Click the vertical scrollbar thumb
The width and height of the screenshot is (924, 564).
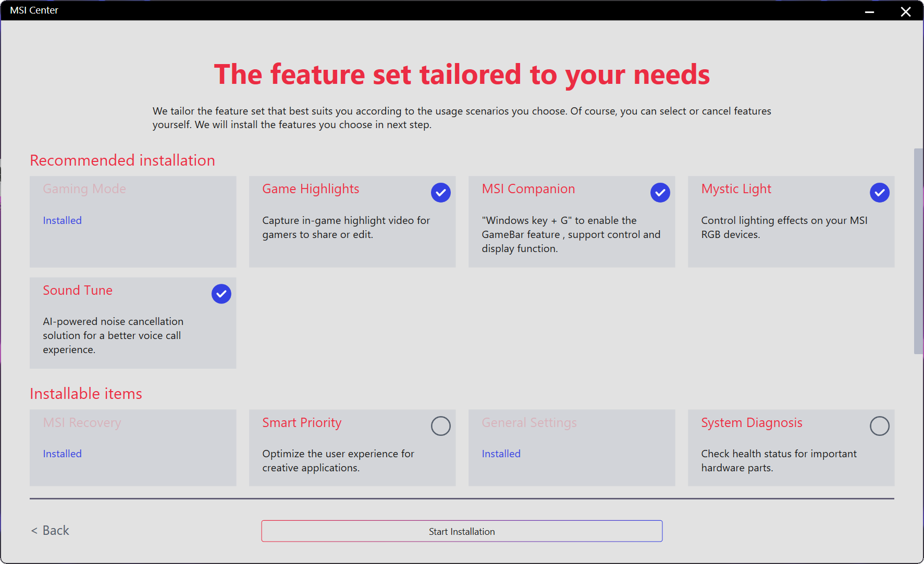(x=918, y=250)
